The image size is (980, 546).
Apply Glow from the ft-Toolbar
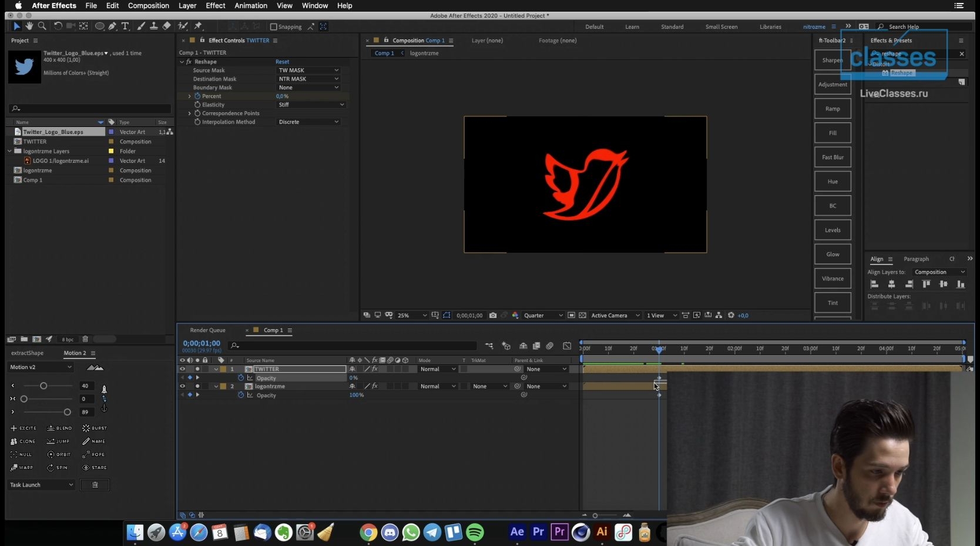point(833,254)
